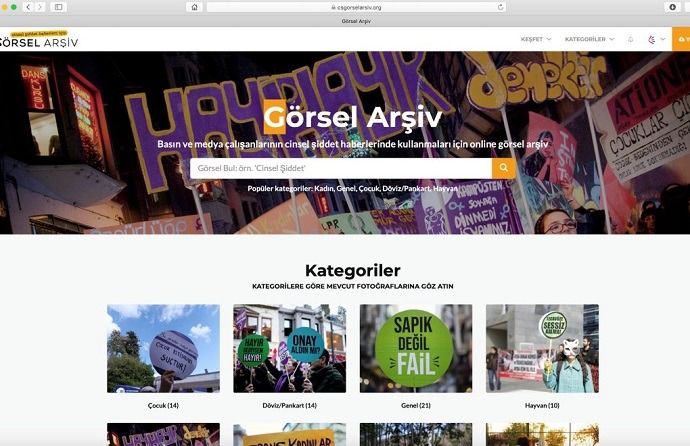Viewport: 690px width, 446px height.
Task: Toggle the Safari sidebar button
Action: click(x=59, y=7)
